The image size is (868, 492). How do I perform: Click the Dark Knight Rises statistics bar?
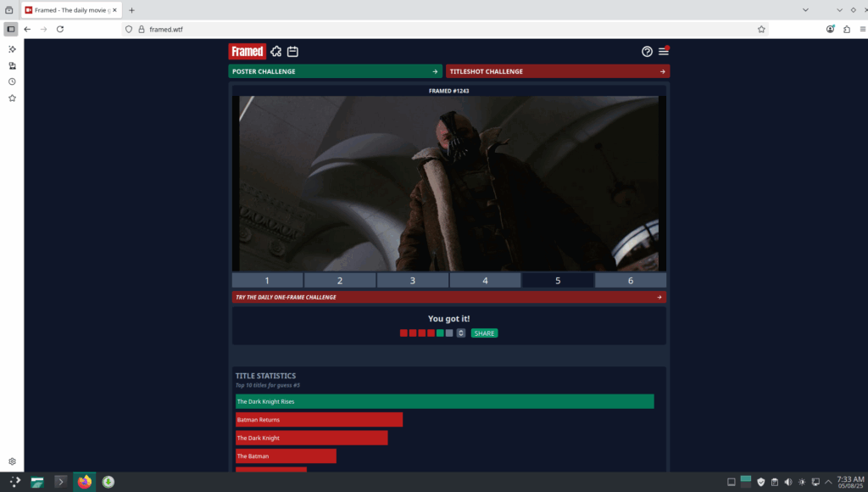click(x=444, y=402)
